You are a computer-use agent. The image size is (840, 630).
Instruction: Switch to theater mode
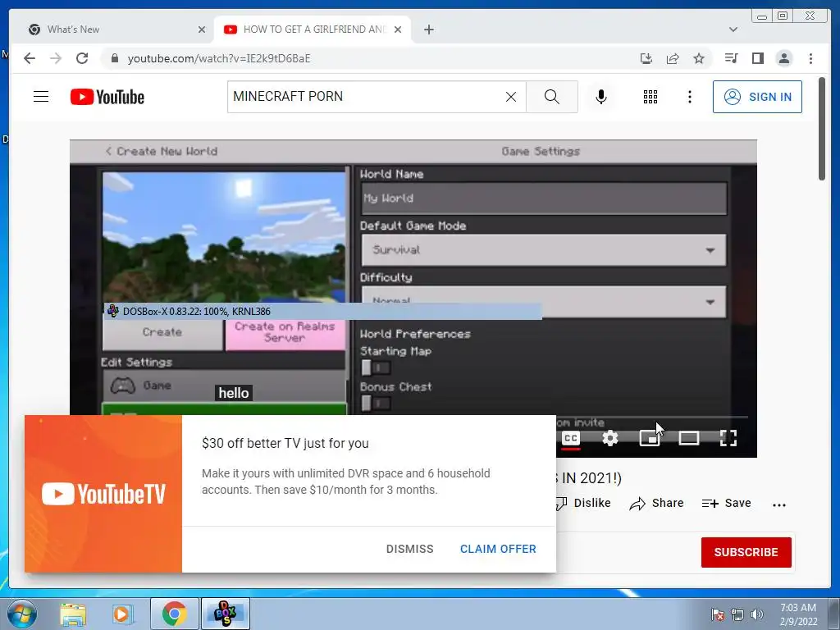[688, 439]
